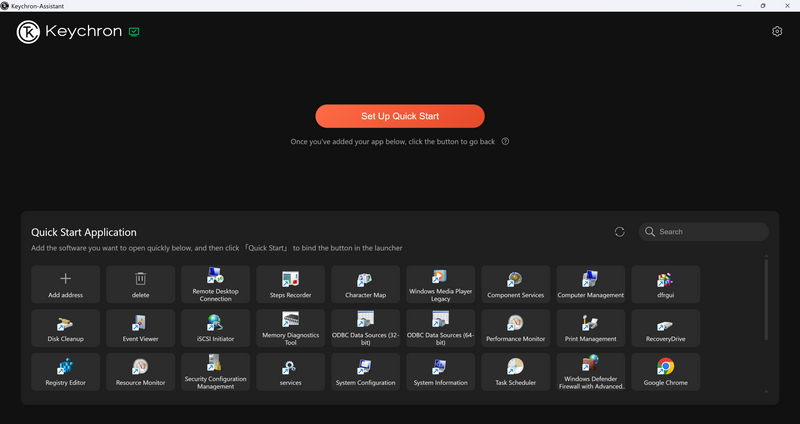Viewport: 800px width, 424px height.
Task: Select the Google Chrome app
Action: point(665,372)
